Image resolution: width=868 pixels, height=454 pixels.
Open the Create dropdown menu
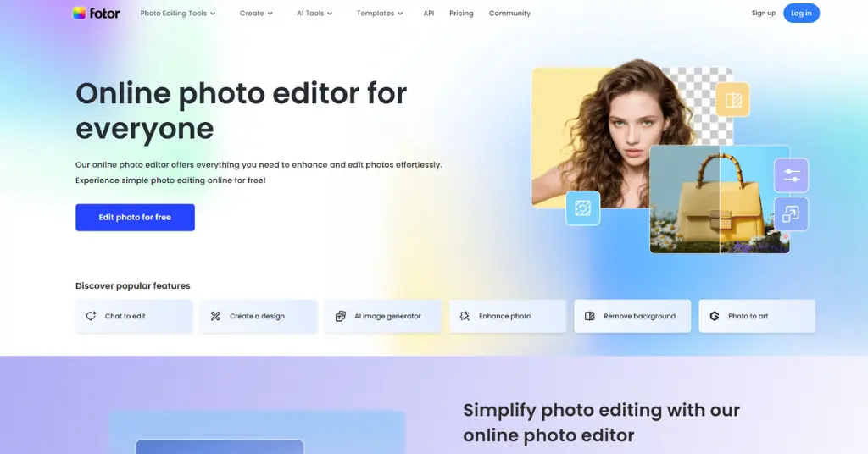[x=256, y=14]
